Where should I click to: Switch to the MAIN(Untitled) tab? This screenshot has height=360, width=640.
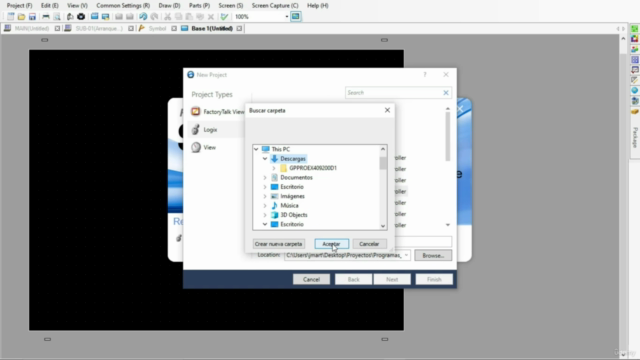click(x=32, y=29)
